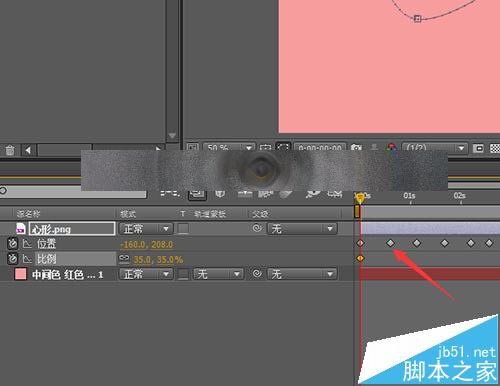
Task: Select the third 位置 keyframe diamond
Action: [x=417, y=243]
